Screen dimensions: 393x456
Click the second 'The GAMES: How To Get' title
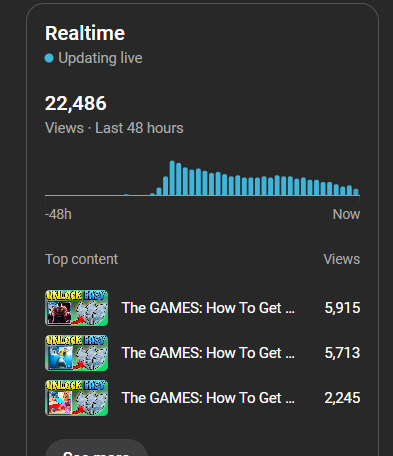point(208,353)
